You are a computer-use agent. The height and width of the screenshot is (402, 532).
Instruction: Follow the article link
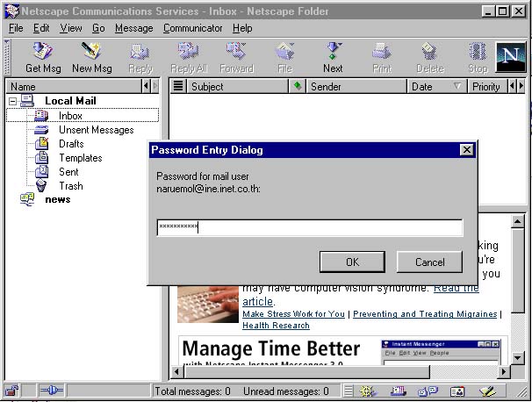257,301
